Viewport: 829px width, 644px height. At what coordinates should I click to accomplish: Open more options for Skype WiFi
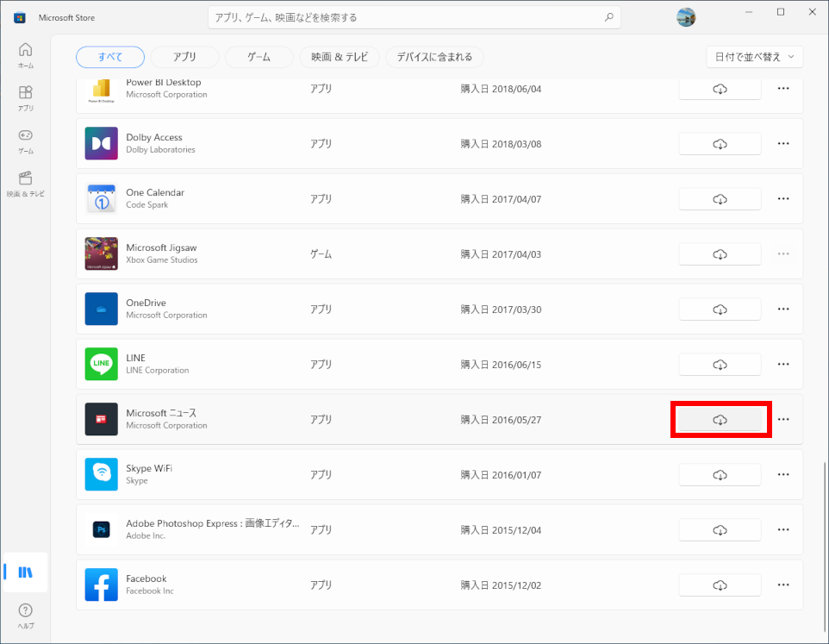click(x=783, y=474)
